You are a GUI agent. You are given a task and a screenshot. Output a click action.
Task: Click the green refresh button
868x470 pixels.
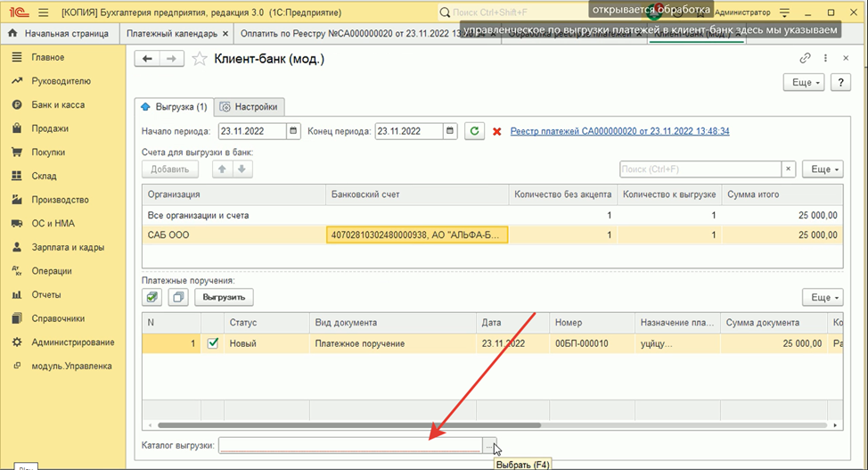pyautogui.click(x=474, y=131)
